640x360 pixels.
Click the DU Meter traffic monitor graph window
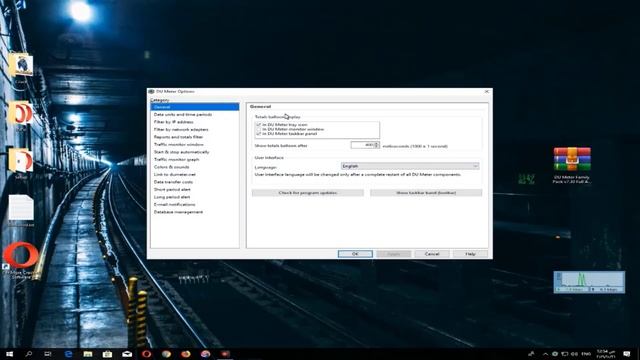tap(589, 282)
